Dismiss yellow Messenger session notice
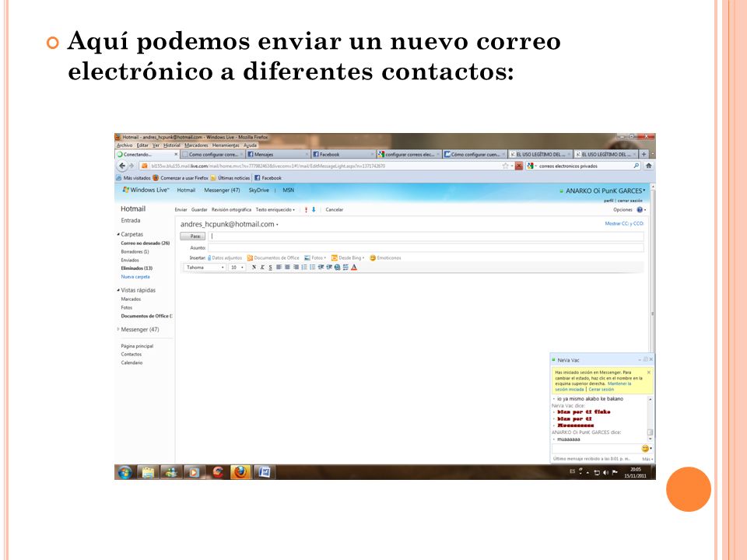The height and width of the screenshot is (560, 747). coord(649,373)
